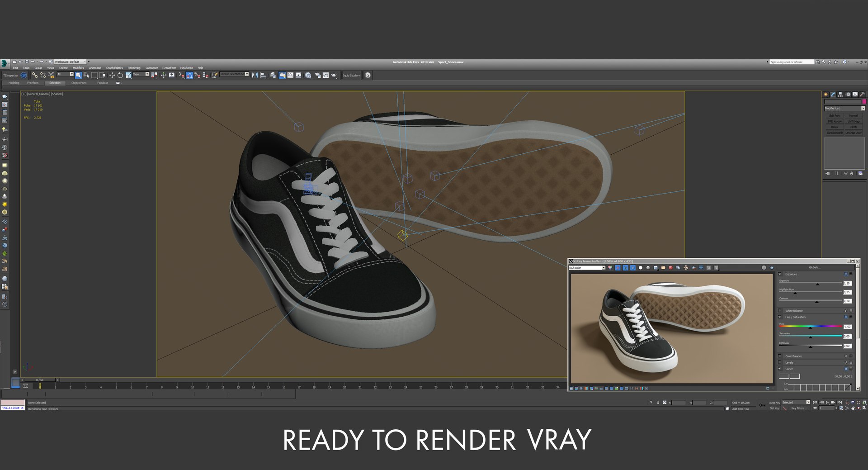Click the keyword search input field
This screenshot has height=470, width=868.
coord(791,62)
